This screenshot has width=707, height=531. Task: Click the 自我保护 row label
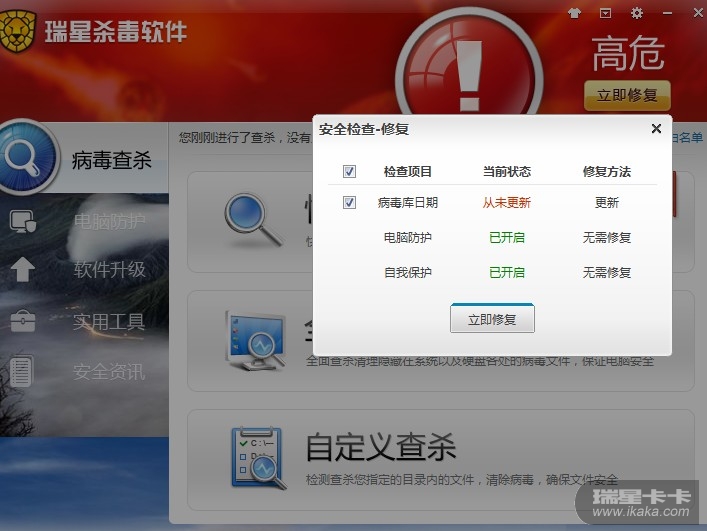(x=408, y=273)
